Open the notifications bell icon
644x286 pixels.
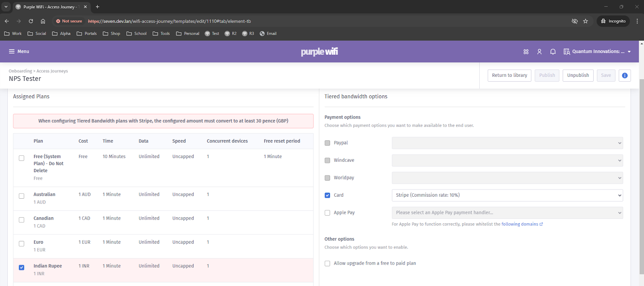pos(553,51)
